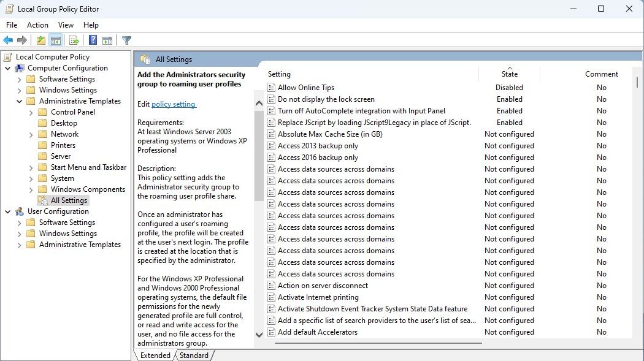This screenshot has width=644, height=361.
Task: Collapse Administrative Templates under Computer Configuration
Action: click(x=19, y=101)
